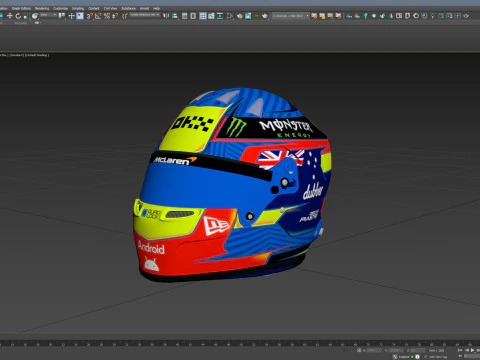The image size is (480, 360).
Task: Click the teapot Render icon
Action: click(265, 16)
